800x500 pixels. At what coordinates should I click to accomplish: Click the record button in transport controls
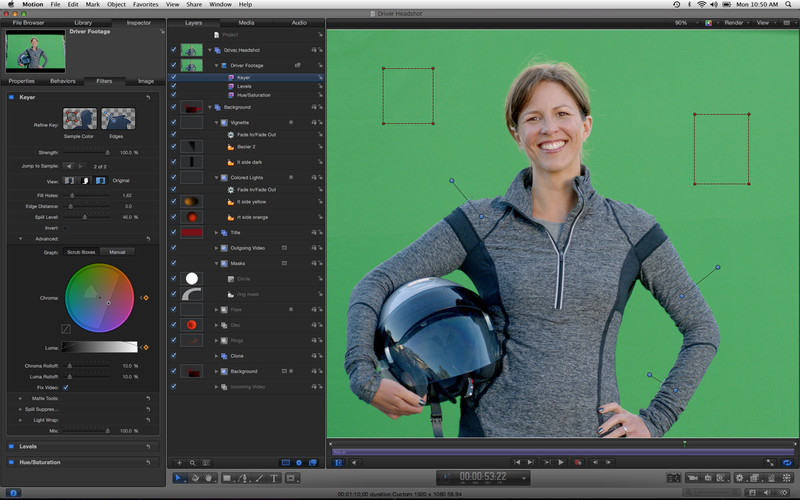[578, 462]
